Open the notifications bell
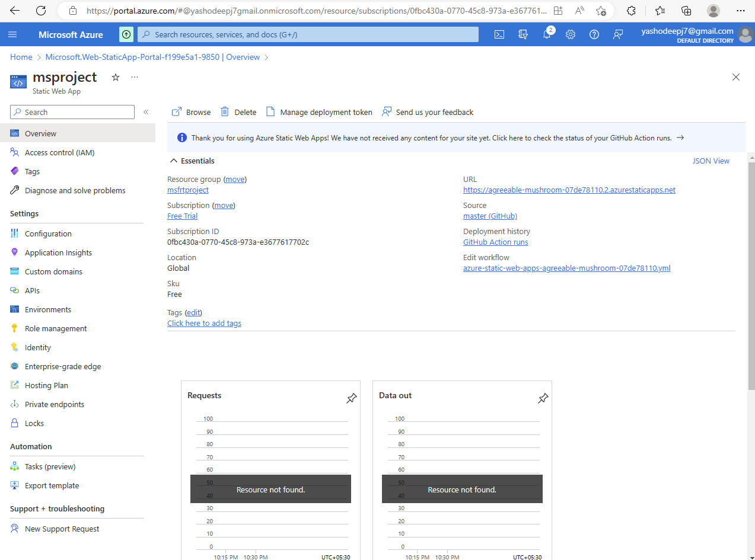Screen dimensions: 755x560 (x=547, y=34)
